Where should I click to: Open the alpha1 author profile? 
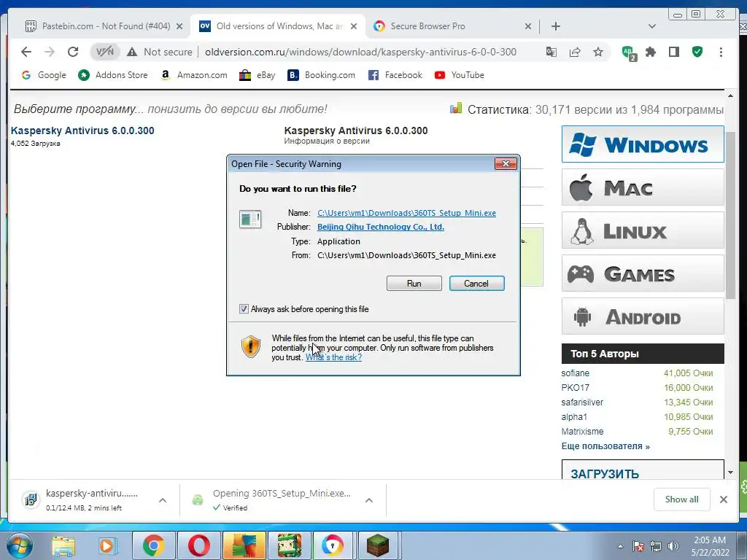(x=574, y=417)
